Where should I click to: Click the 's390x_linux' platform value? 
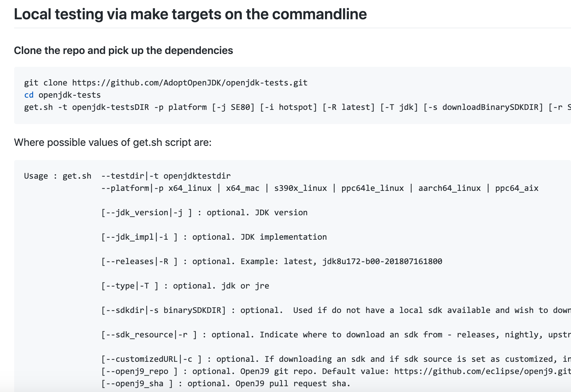301,188
